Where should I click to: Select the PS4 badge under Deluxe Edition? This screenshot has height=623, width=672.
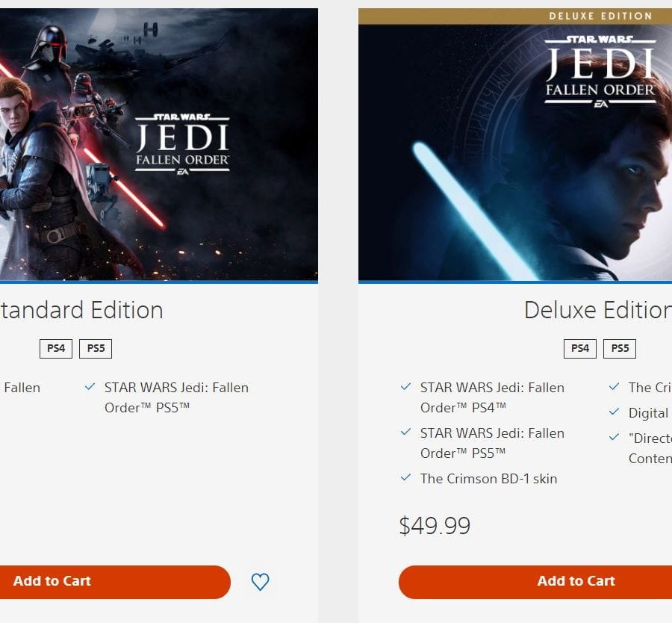580,348
